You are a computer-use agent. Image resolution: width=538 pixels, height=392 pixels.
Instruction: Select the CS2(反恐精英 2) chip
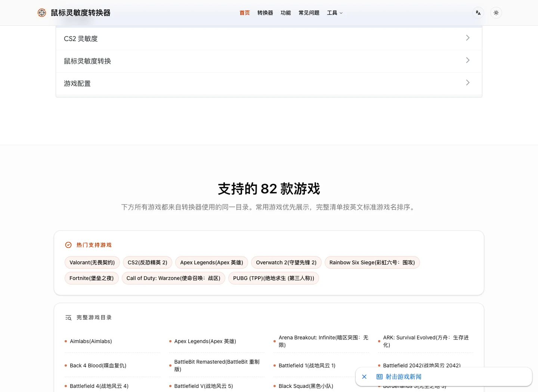point(148,262)
